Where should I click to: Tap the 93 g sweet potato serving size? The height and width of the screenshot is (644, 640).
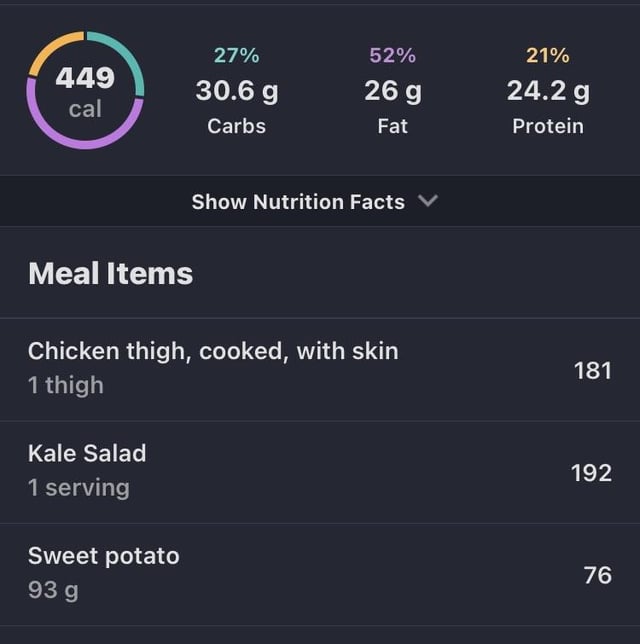point(53,591)
